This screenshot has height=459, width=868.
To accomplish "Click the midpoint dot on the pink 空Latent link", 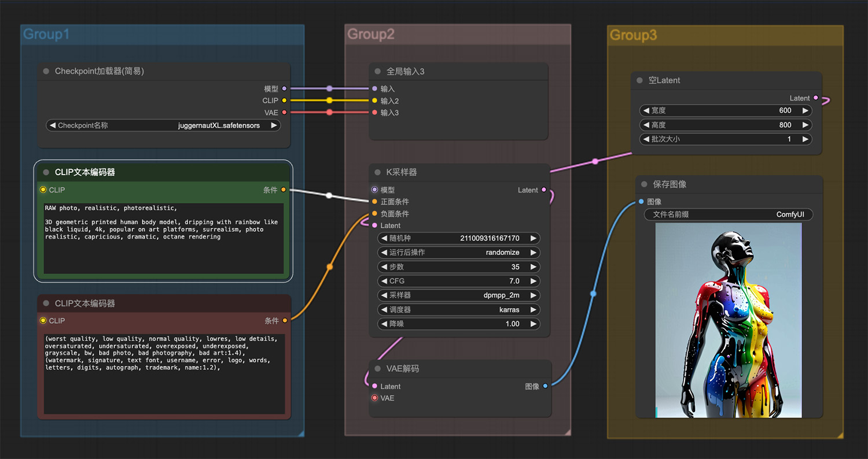I will pyautogui.click(x=595, y=162).
